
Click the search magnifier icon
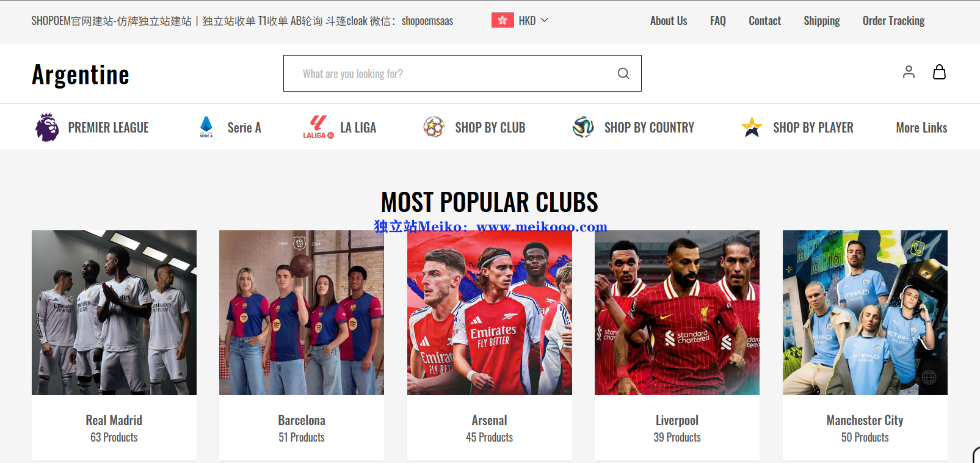623,73
